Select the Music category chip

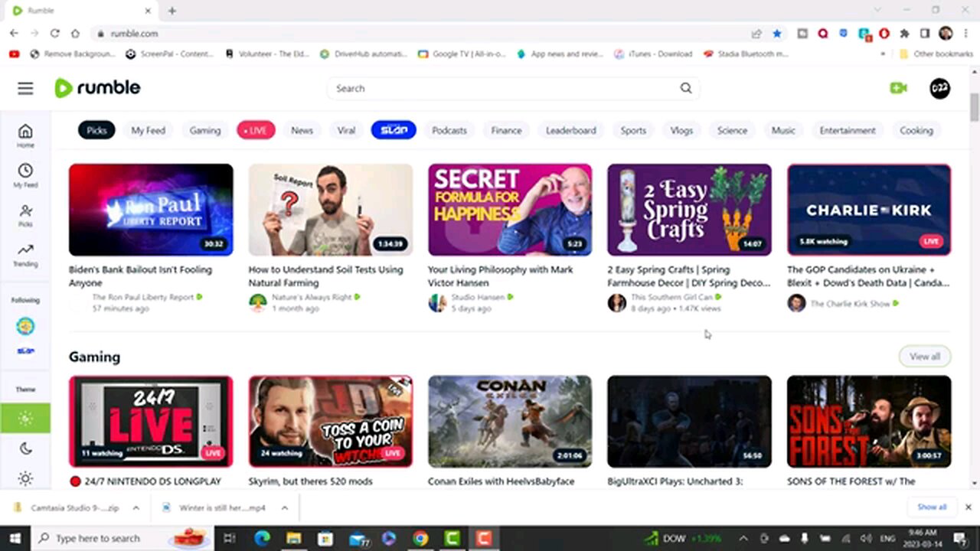click(783, 130)
